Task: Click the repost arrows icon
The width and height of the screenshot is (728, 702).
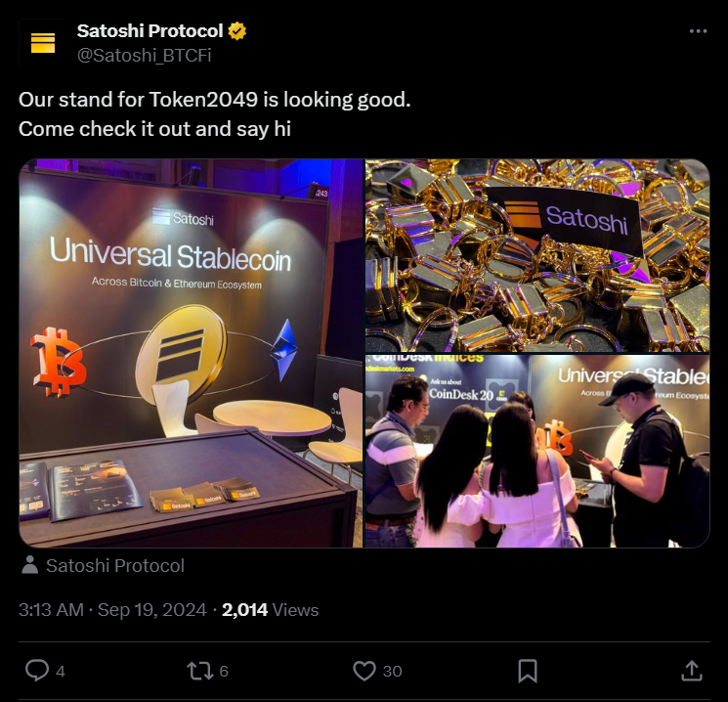Action: point(200,671)
